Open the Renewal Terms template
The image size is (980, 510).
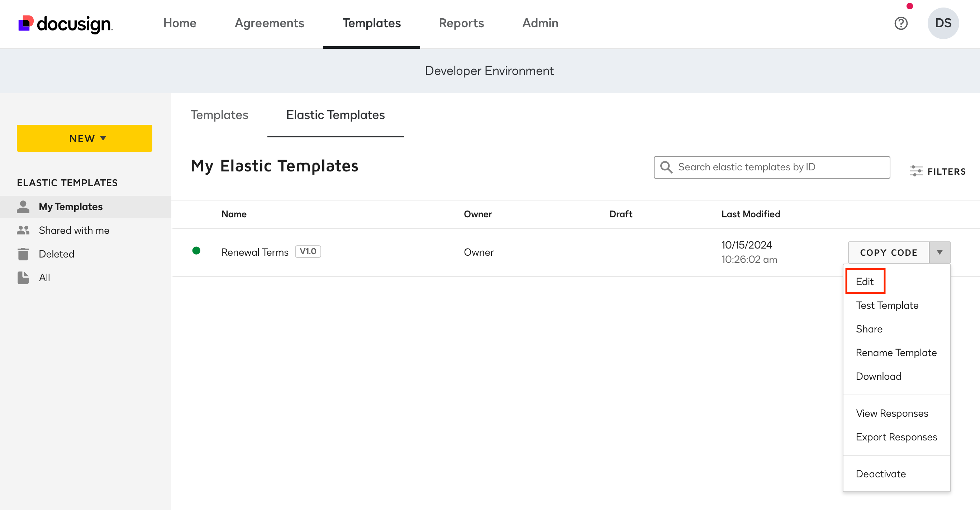254,252
